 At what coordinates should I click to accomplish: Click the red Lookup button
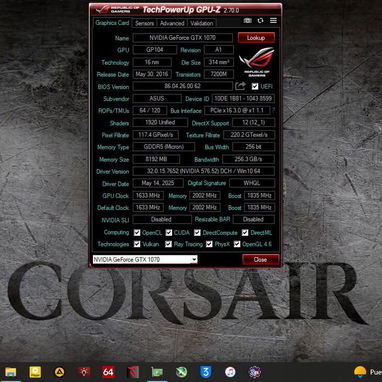256,38
